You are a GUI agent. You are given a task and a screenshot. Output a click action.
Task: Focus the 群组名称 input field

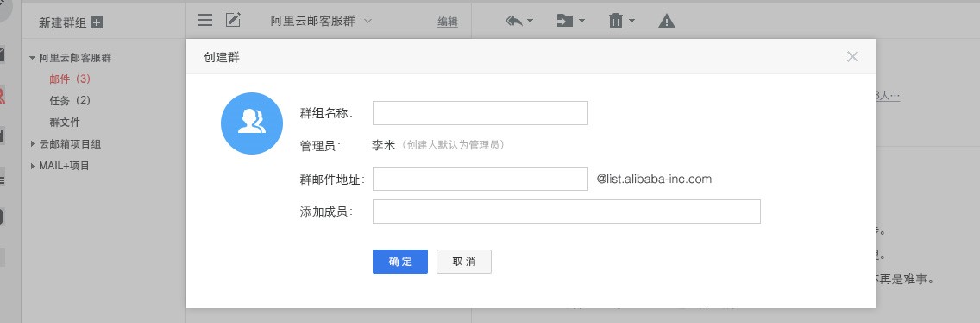(480, 112)
